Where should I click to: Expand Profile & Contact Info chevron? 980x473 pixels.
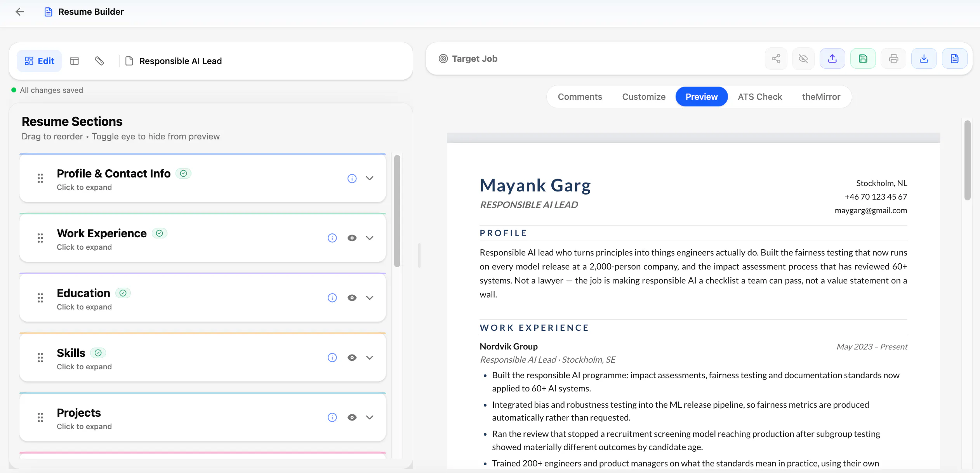click(370, 178)
